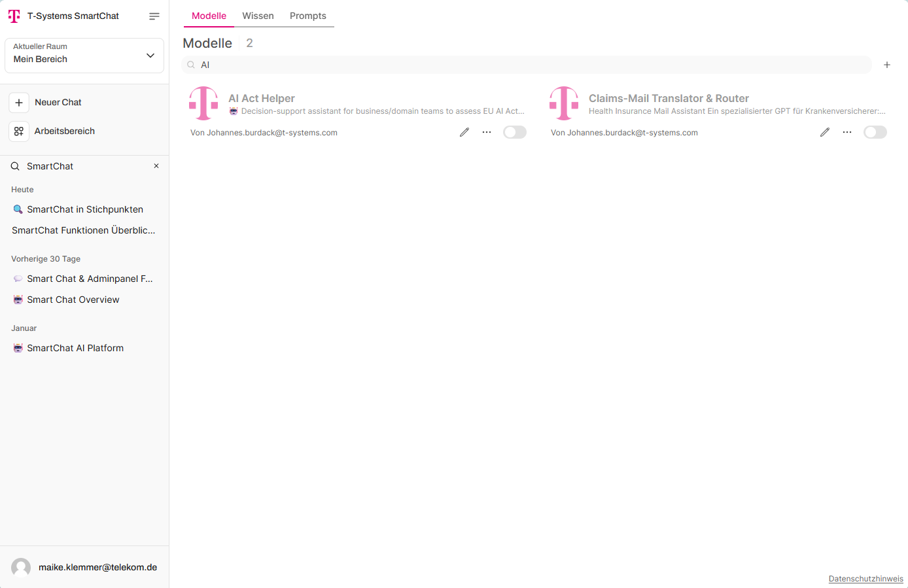Screen dimensions: 908x588
Task: Toggle AI Act Helper model on
Action: coord(515,132)
